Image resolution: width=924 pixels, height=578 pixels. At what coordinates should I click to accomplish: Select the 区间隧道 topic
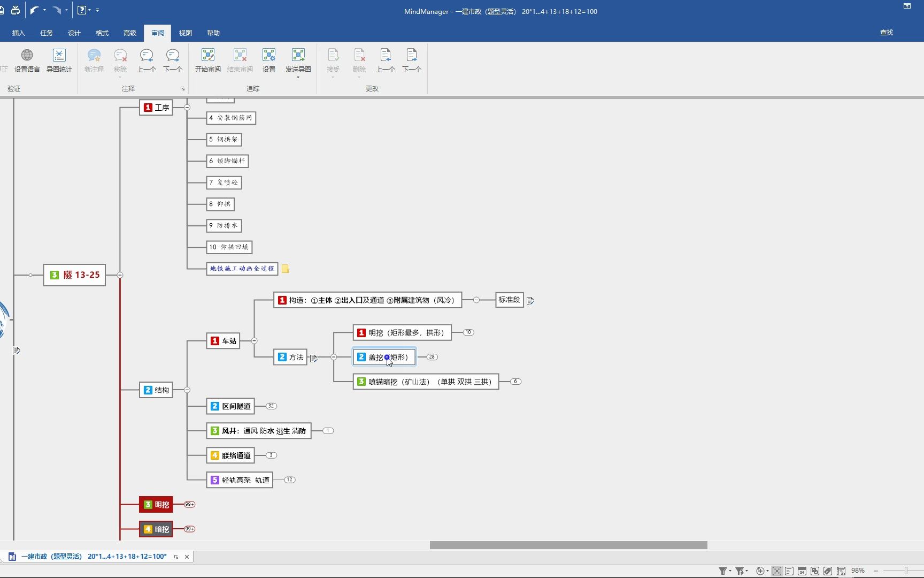pyautogui.click(x=230, y=406)
